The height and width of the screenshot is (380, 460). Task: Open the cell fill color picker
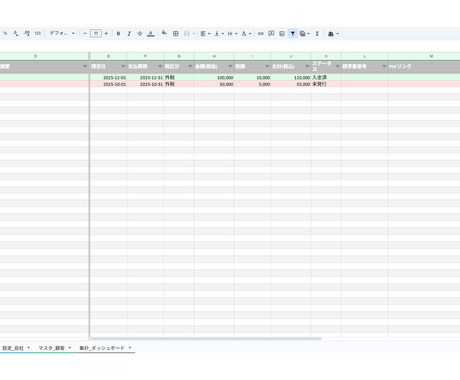164,33
